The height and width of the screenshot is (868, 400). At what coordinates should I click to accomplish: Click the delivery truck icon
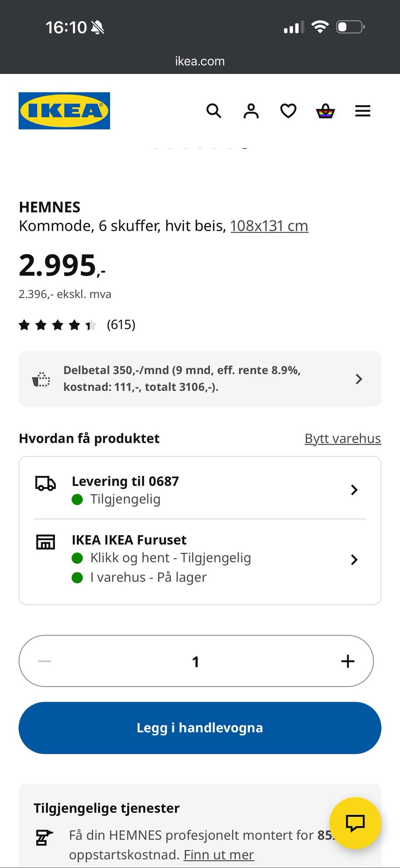point(45,483)
